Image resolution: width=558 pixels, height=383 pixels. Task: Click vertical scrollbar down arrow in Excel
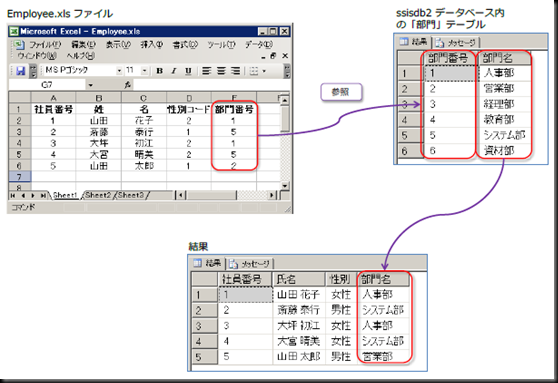pos(285,185)
